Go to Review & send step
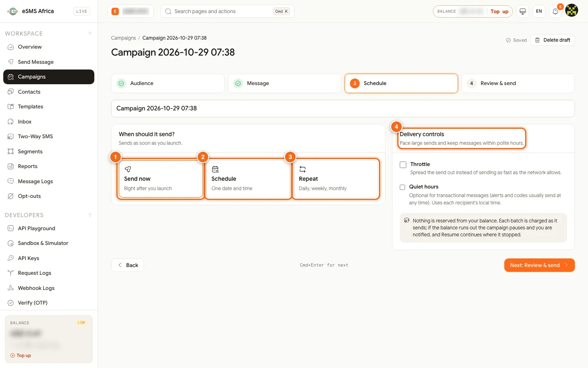Screen dimensions: 588x368 coord(518,83)
